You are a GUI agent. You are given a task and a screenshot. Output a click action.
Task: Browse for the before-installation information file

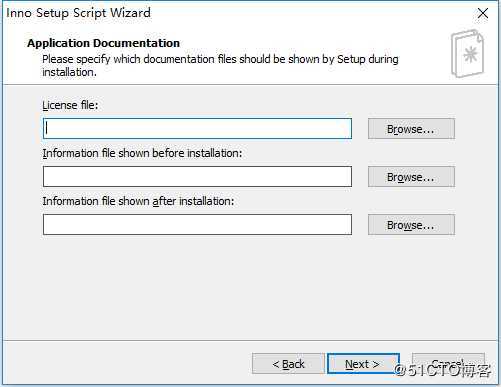pyautogui.click(x=411, y=177)
